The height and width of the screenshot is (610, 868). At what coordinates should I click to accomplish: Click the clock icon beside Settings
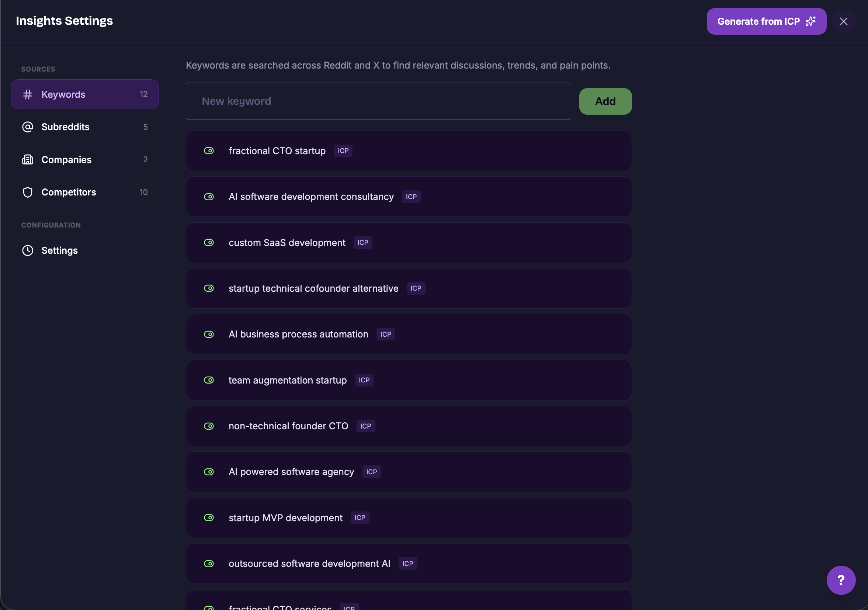coord(28,250)
